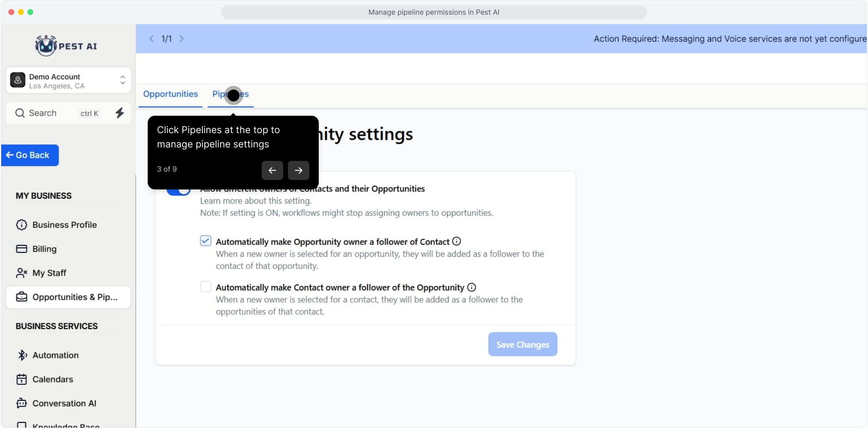
Task: Switch to the Opportunities tab
Action: click(x=170, y=94)
